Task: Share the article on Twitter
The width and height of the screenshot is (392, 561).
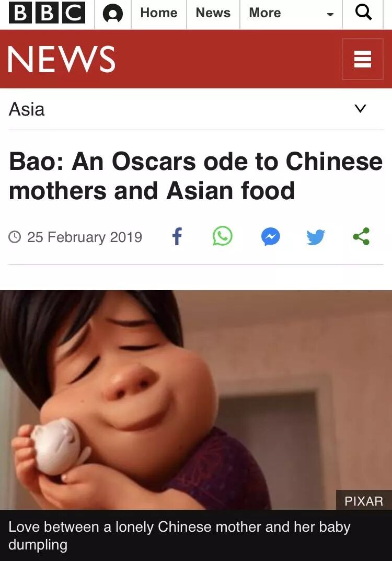Action: point(316,237)
